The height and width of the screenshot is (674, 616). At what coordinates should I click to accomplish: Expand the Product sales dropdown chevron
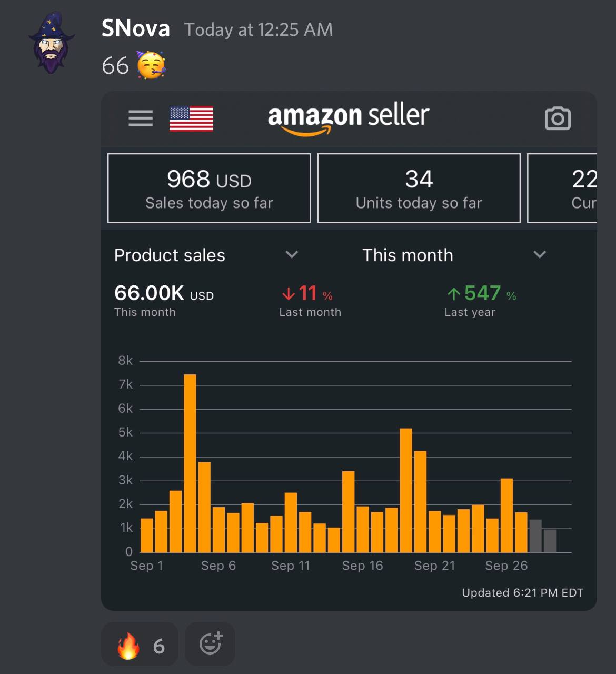click(x=292, y=255)
